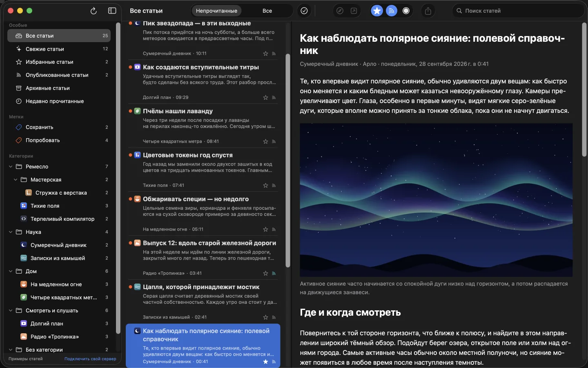
Task: Click the aurora image in the article
Action: [x=436, y=200]
